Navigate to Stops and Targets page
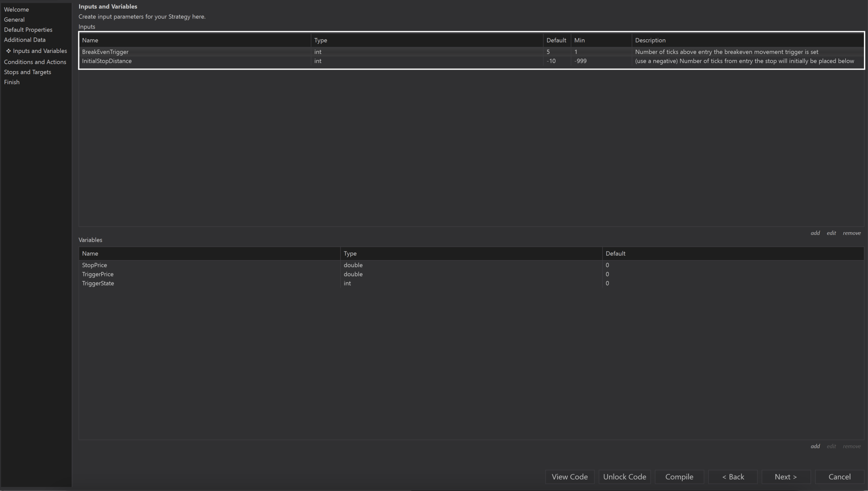 [28, 72]
